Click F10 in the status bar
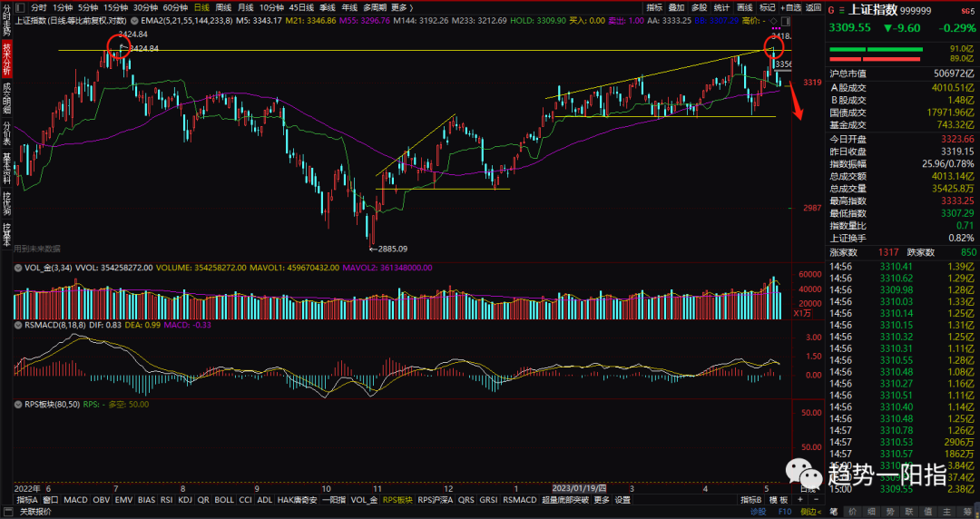This screenshot has width=980, height=519. point(784,512)
